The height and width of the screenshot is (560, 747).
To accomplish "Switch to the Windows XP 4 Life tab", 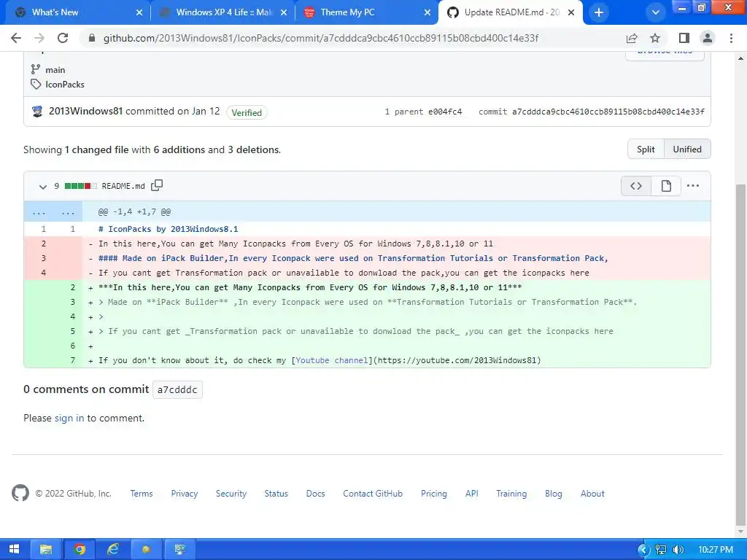I will click(x=224, y=12).
